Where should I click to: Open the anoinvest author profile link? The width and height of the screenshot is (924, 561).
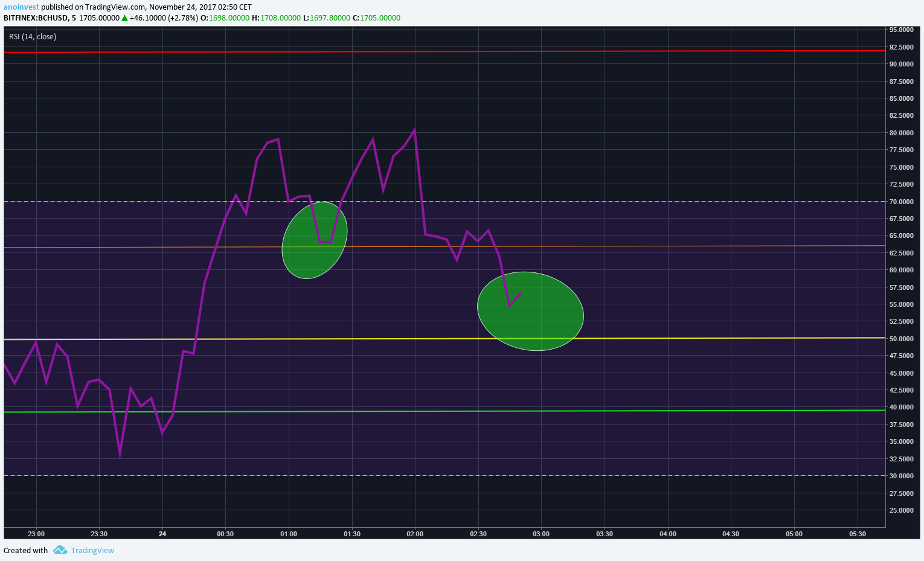point(21,7)
